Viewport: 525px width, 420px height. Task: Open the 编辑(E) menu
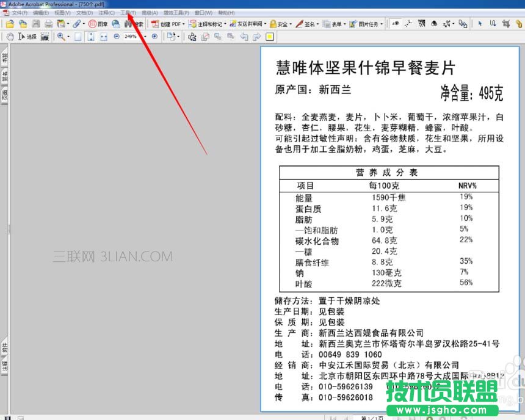pyautogui.click(x=41, y=13)
